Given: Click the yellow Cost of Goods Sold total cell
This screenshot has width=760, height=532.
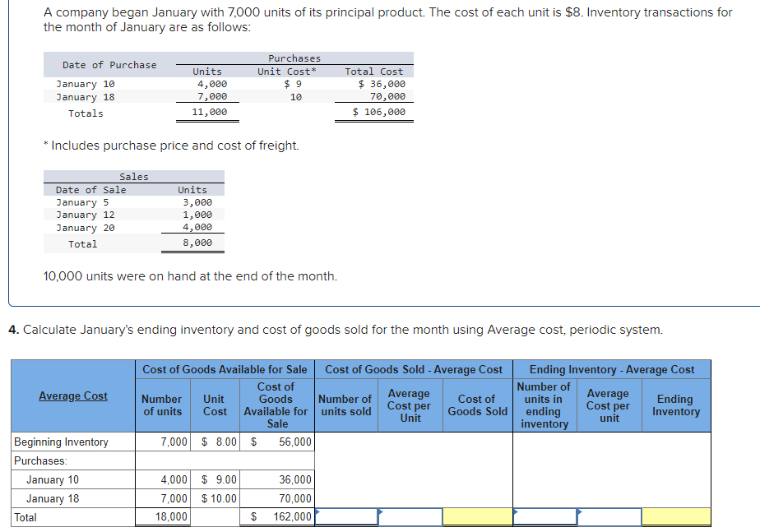Looking at the screenshot, I should pyautogui.click(x=477, y=517).
